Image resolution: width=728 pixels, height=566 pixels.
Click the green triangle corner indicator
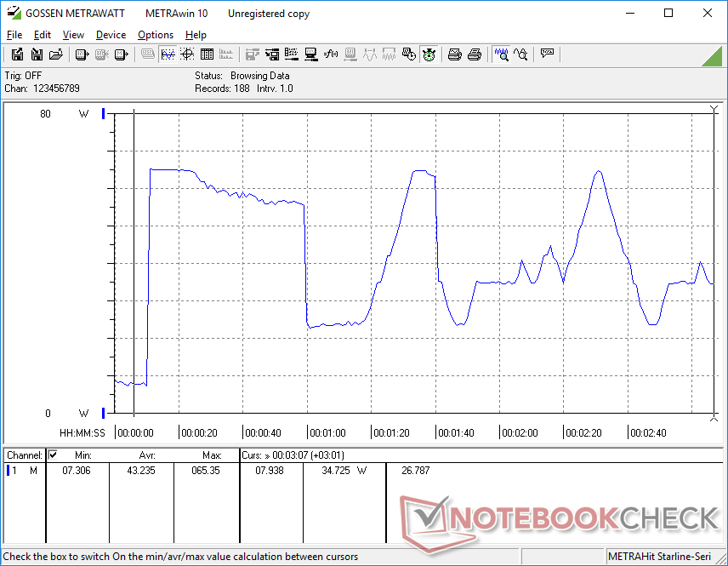[713, 56]
